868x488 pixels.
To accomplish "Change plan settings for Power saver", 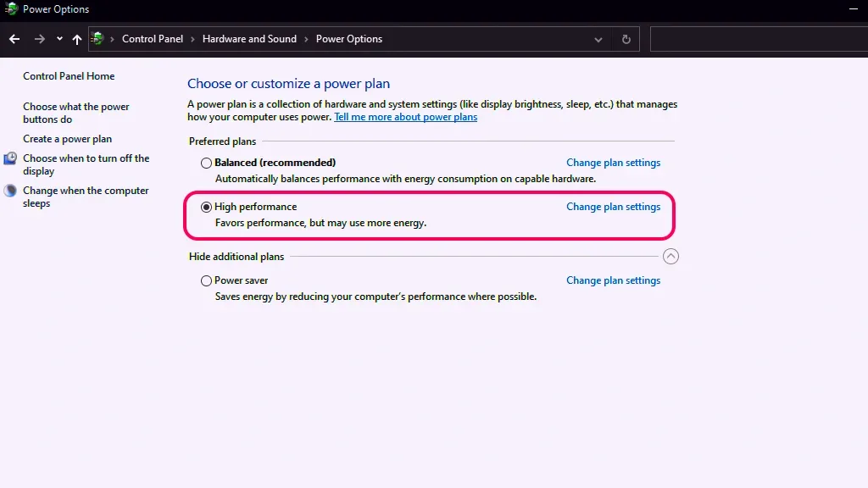I will coord(613,280).
